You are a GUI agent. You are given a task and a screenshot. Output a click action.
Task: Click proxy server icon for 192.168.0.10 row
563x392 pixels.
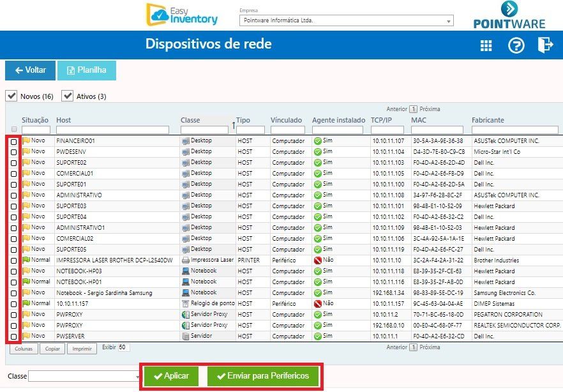pos(185,326)
